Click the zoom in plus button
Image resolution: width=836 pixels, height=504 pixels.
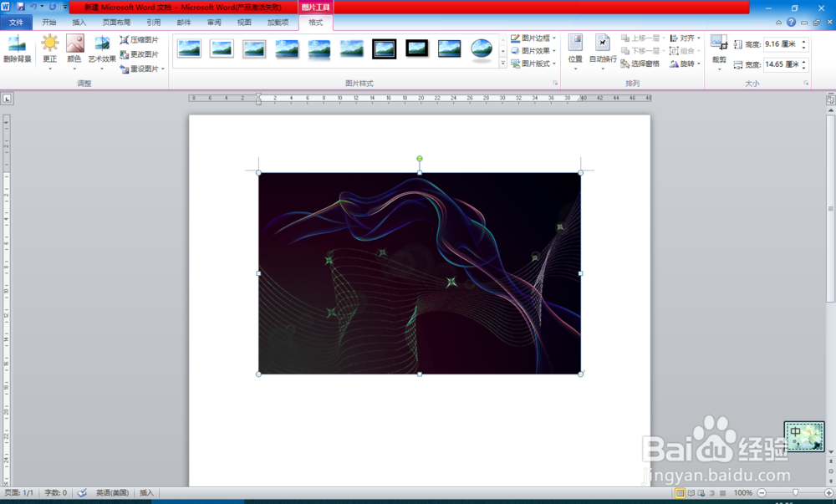point(829,493)
